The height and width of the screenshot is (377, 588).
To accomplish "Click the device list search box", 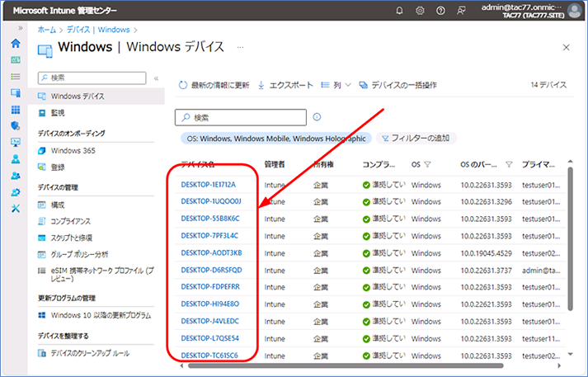I will (240, 117).
